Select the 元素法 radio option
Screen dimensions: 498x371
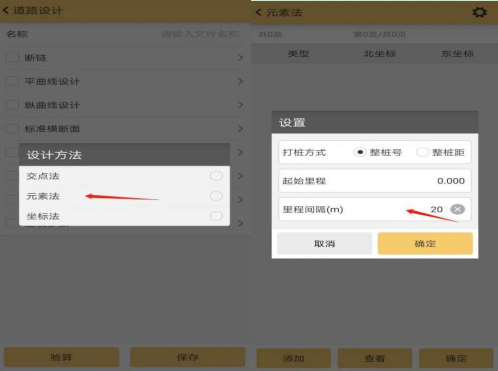216,196
